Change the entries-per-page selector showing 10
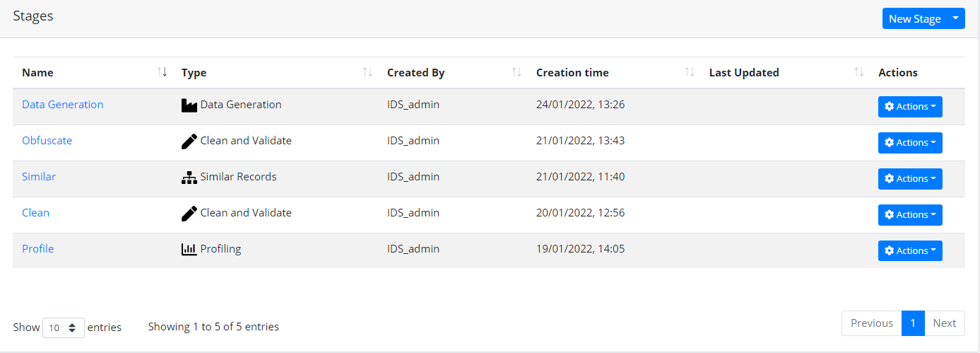 64,328
